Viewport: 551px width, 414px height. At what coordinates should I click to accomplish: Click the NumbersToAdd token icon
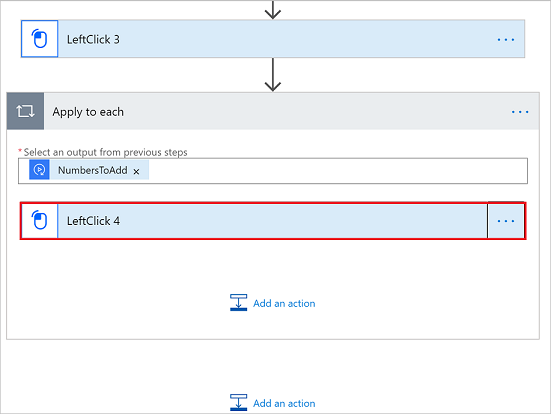click(39, 170)
